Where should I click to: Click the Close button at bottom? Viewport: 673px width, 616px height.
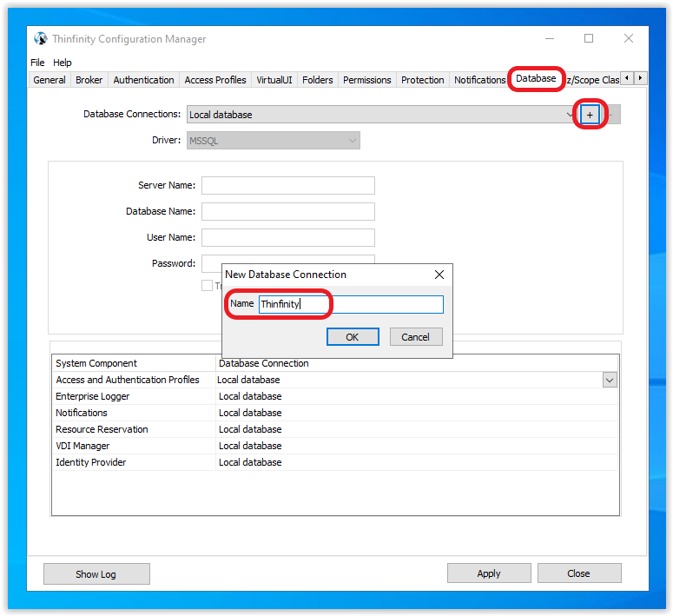(x=579, y=573)
